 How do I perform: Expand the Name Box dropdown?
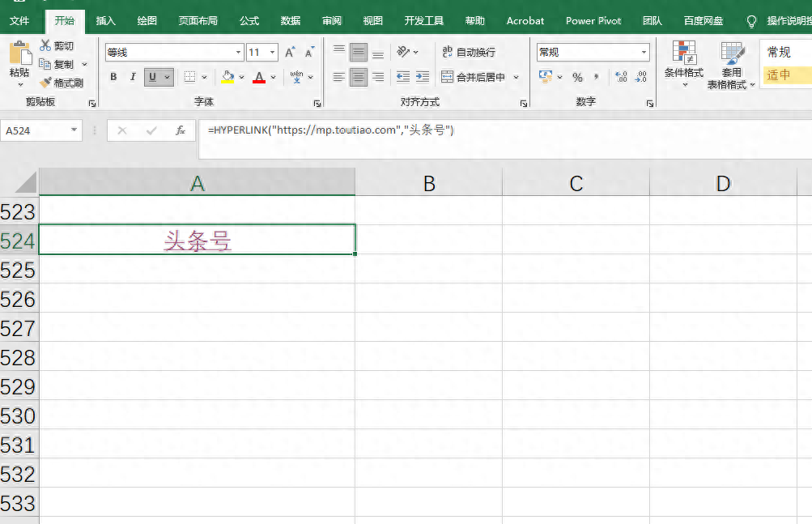click(74, 130)
